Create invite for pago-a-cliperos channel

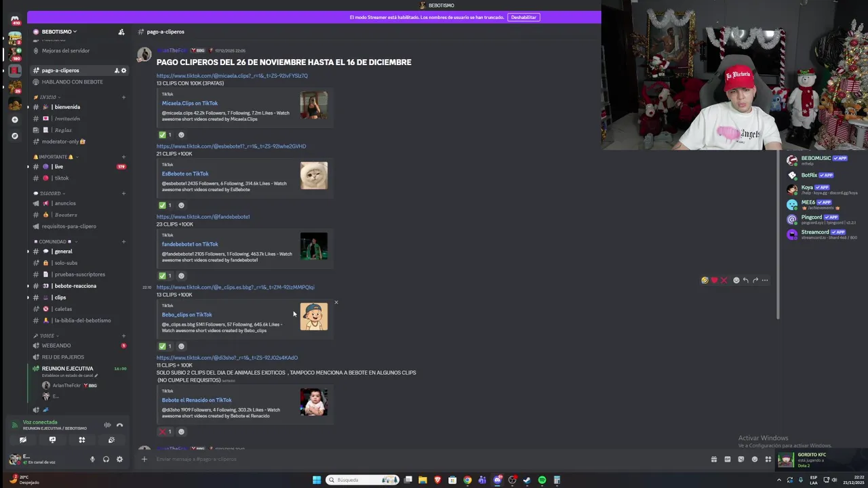click(x=117, y=70)
